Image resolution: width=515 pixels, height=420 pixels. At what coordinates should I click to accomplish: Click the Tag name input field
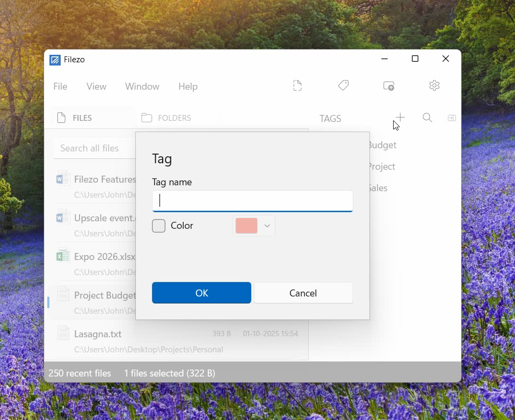252,201
